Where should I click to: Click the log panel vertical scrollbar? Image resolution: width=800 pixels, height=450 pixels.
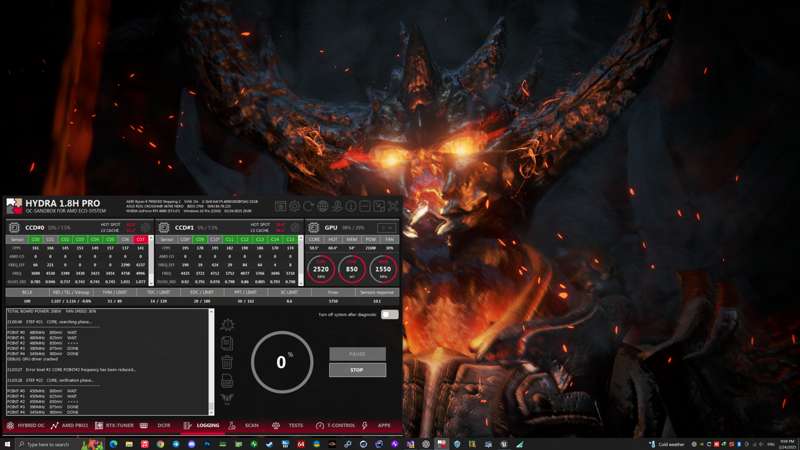pos(211,360)
